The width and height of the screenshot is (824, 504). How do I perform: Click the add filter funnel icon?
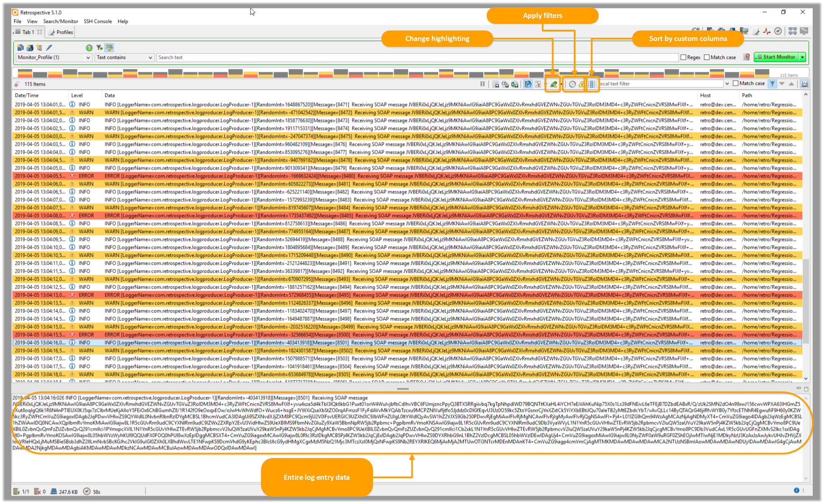(99, 48)
